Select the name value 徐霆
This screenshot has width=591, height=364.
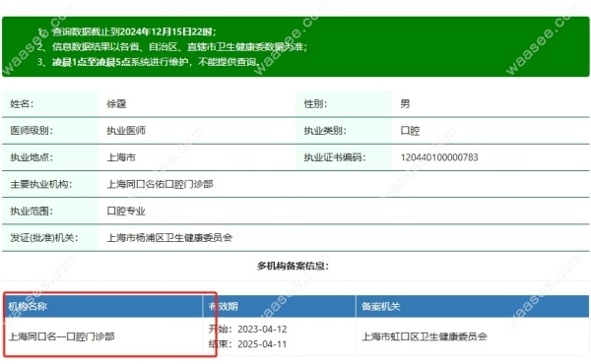click(116, 104)
